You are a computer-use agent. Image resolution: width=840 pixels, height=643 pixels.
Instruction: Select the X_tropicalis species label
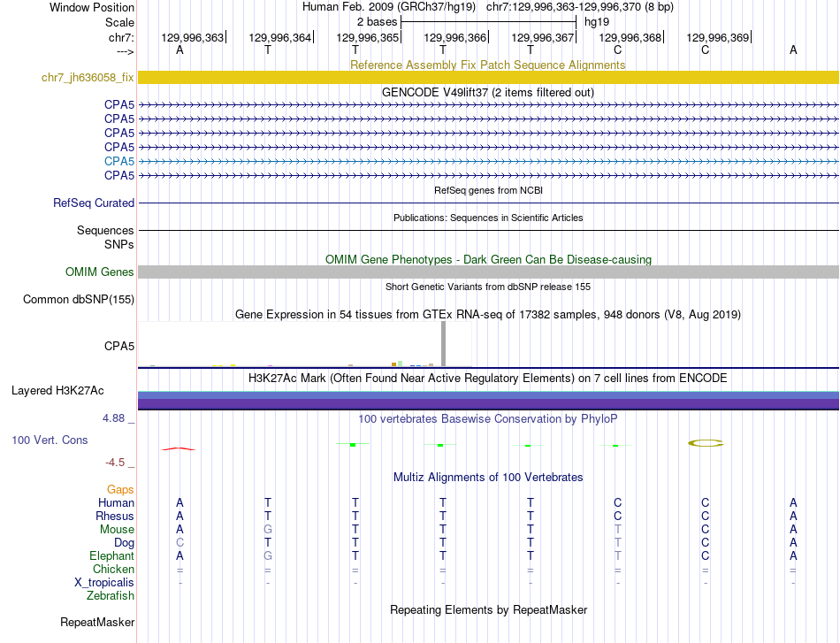pyautogui.click(x=104, y=583)
